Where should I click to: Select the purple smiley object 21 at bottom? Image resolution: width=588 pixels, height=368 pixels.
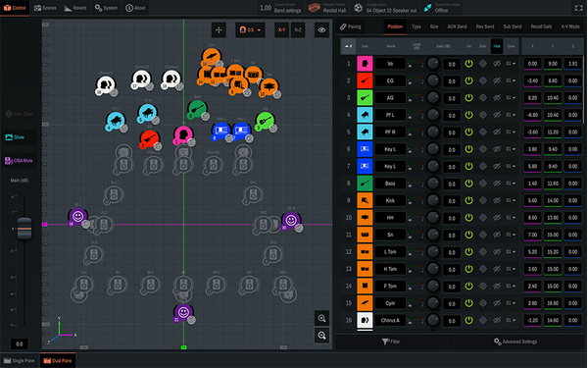183,312
